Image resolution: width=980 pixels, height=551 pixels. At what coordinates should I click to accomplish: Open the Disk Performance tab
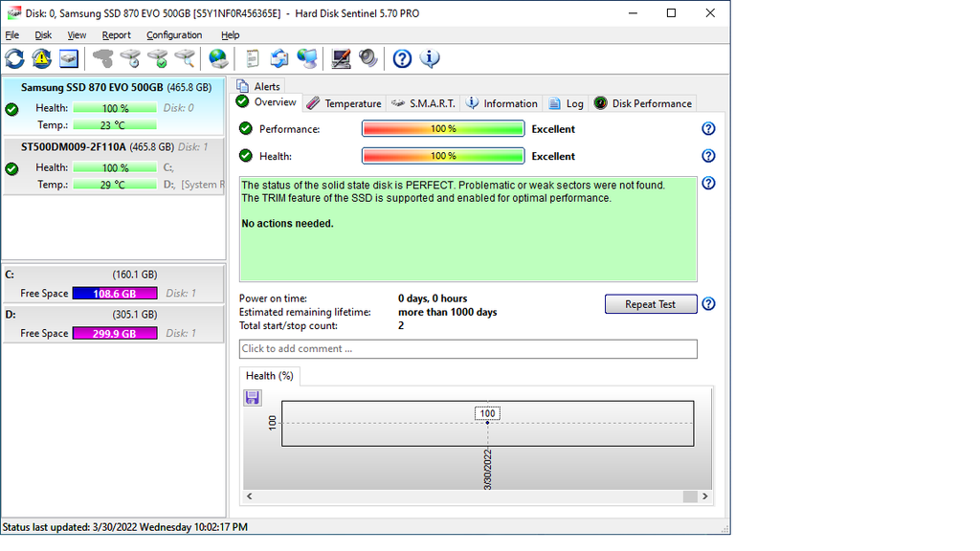tap(643, 103)
